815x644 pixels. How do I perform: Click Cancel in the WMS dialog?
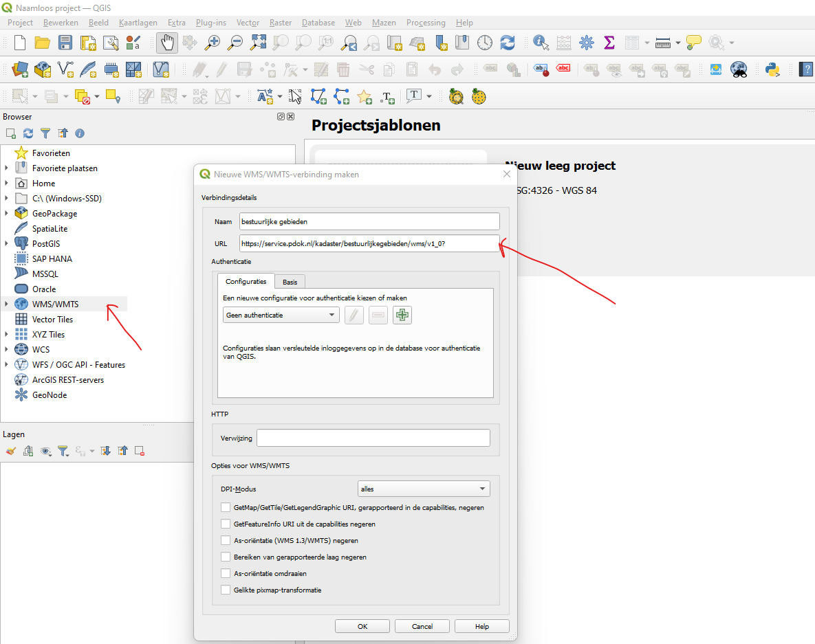pyautogui.click(x=422, y=626)
